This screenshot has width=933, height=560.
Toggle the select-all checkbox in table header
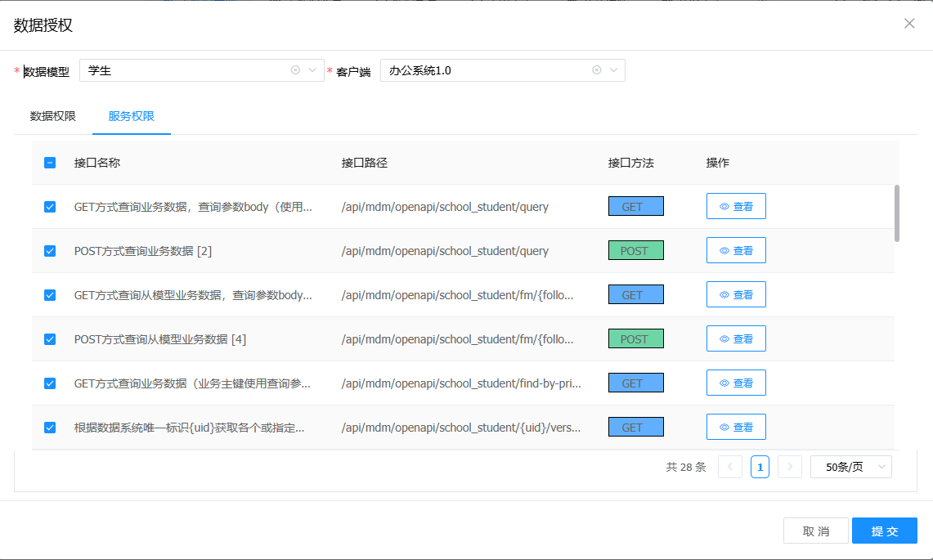coord(50,163)
